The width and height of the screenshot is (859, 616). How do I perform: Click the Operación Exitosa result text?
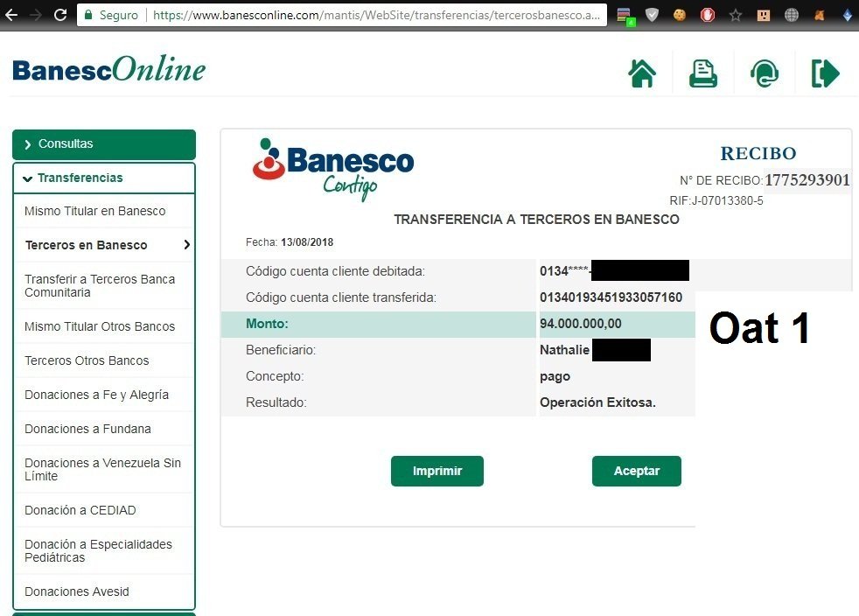597,402
